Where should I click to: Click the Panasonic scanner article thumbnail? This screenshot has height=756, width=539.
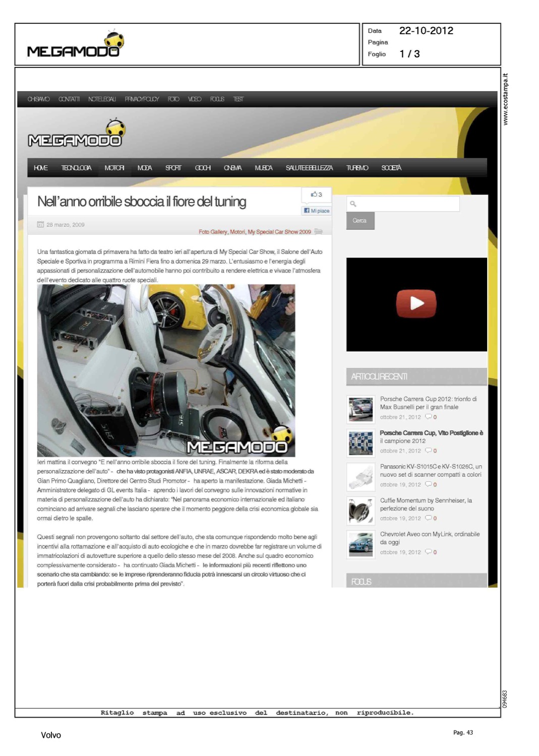[361, 477]
